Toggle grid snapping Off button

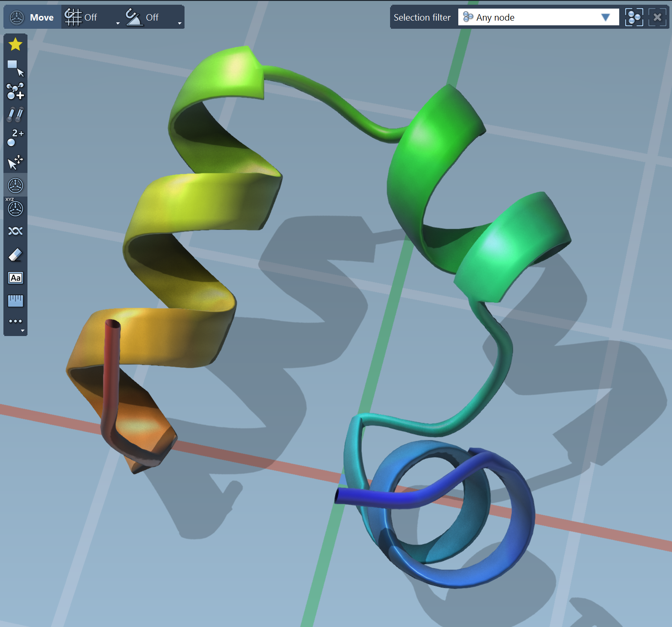click(x=82, y=17)
